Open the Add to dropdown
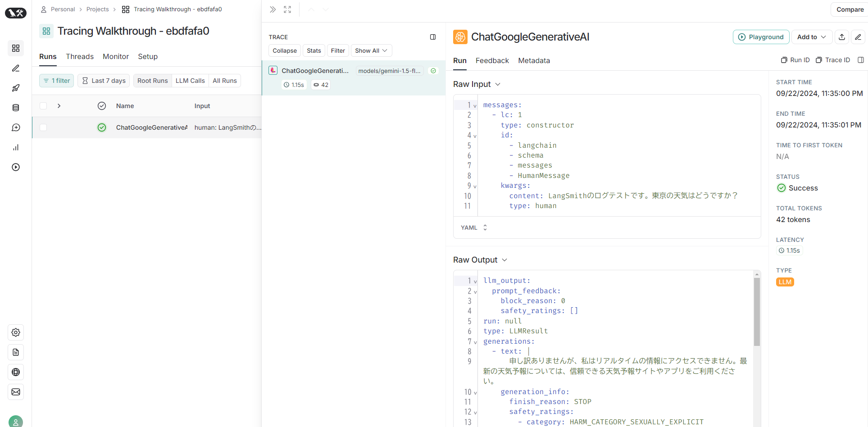Viewport: 868px width, 427px height. [812, 37]
